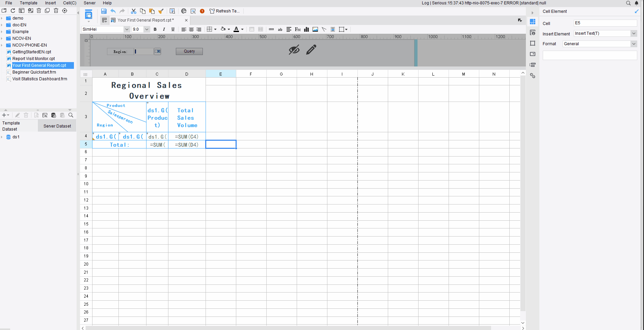Image resolution: width=644 pixels, height=330 pixels.
Task: Use the format painter brush icon
Action: (161, 11)
